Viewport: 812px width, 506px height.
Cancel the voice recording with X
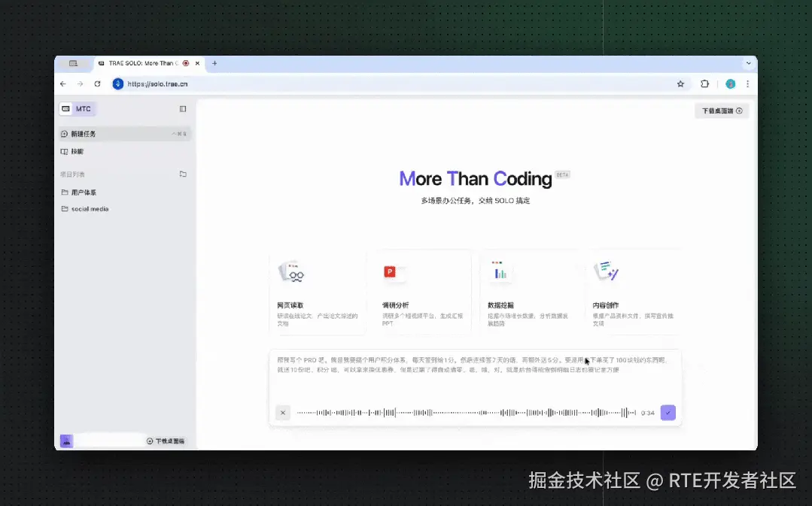283,412
